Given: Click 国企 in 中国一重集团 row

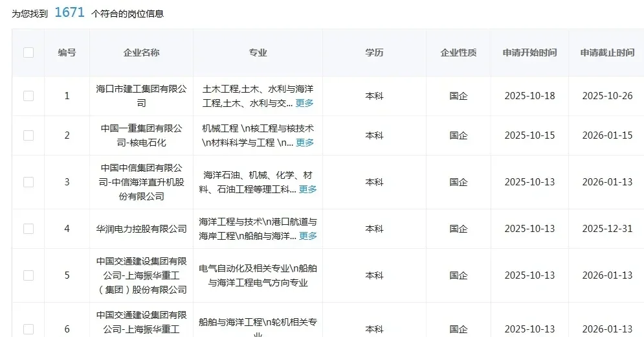Looking at the screenshot, I should tap(458, 135).
